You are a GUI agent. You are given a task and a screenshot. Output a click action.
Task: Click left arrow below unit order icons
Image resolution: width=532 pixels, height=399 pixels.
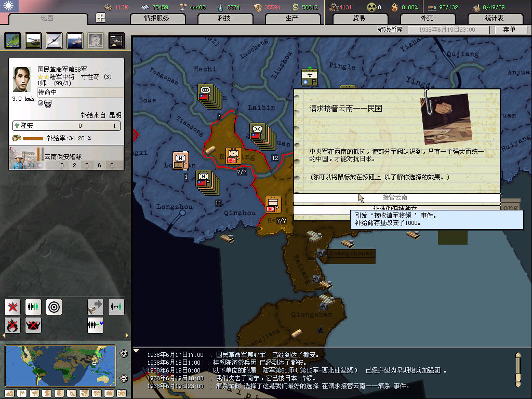[x=4, y=336]
